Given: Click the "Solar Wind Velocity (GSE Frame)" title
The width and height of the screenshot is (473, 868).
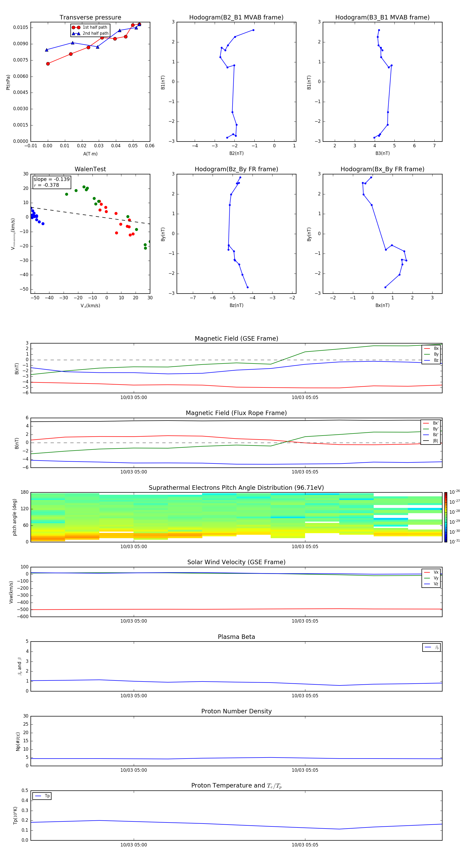Looking at the screenshot, I should [236, 562].
